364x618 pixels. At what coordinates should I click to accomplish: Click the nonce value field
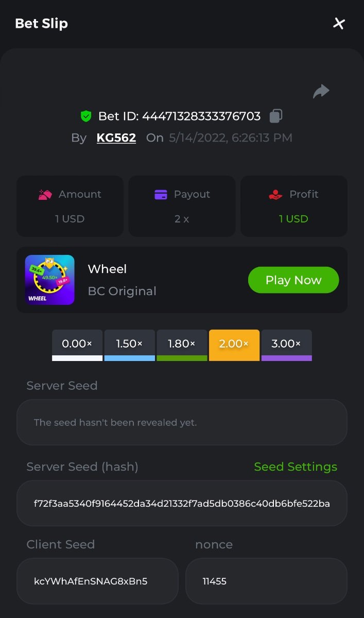(266, 581)
